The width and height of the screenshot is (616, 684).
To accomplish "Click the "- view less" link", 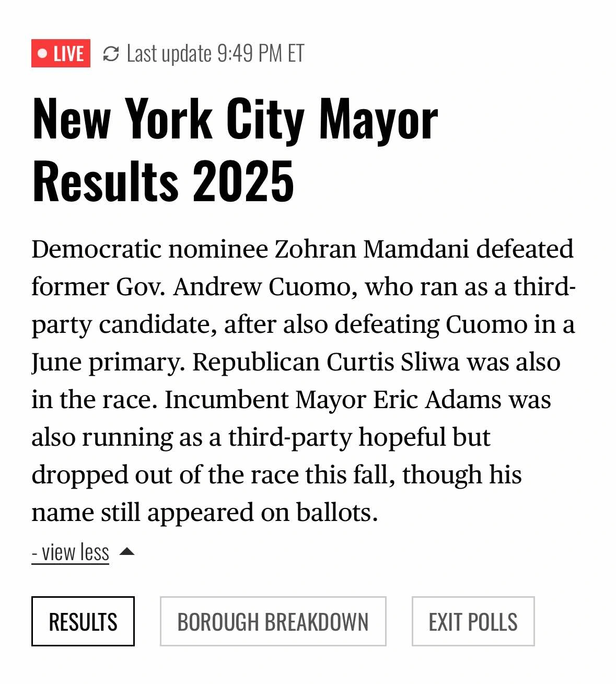I will tap(71, 552).
